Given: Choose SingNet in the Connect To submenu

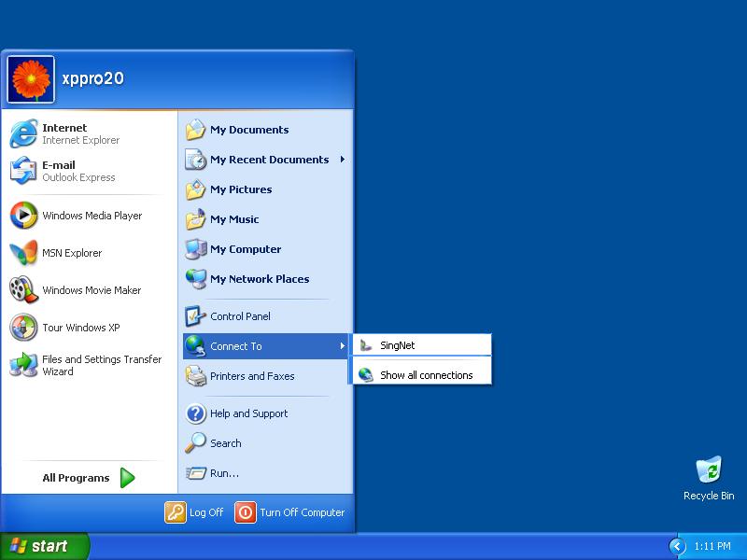Looking at the screenshot, I should (422, 345).
